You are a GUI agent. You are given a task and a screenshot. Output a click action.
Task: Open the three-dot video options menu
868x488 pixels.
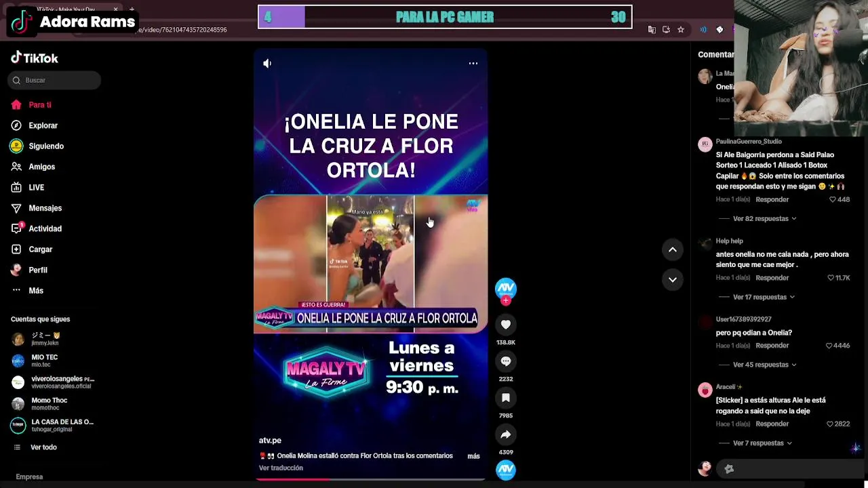click(x=473, y=63)
